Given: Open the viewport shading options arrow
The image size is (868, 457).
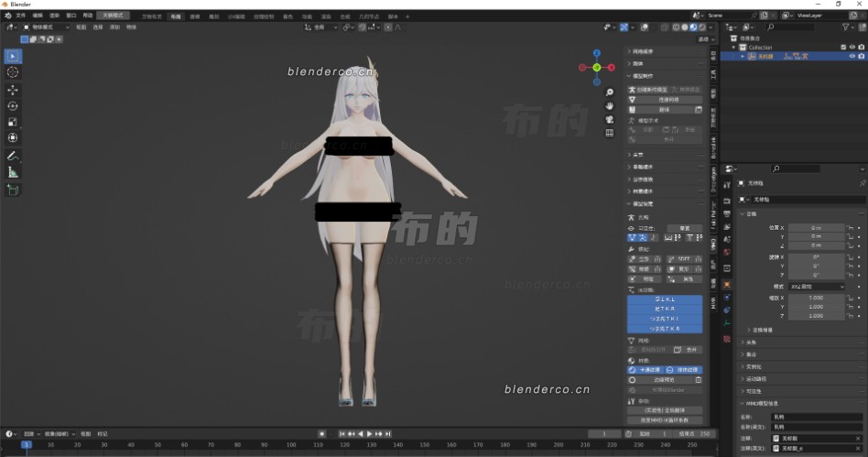Looking at the screenshot, I should click(711, 27).
